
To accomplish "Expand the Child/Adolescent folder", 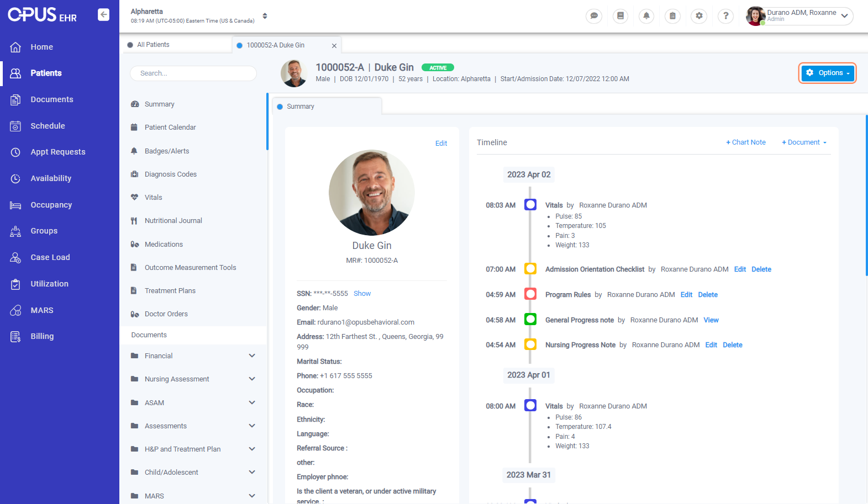I will coord(252,472).
